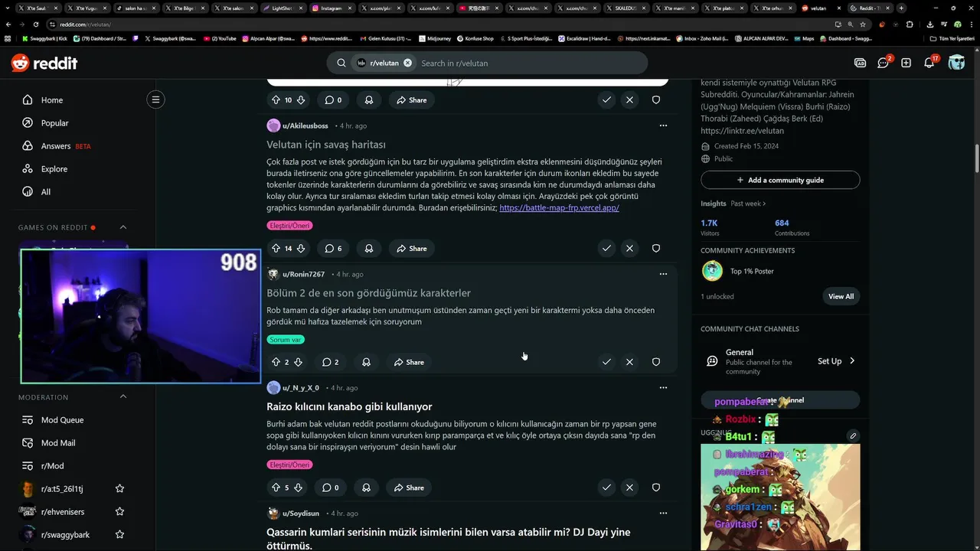
Task: Open the three-dot menu on Akileusboss post
Action: 663,126
